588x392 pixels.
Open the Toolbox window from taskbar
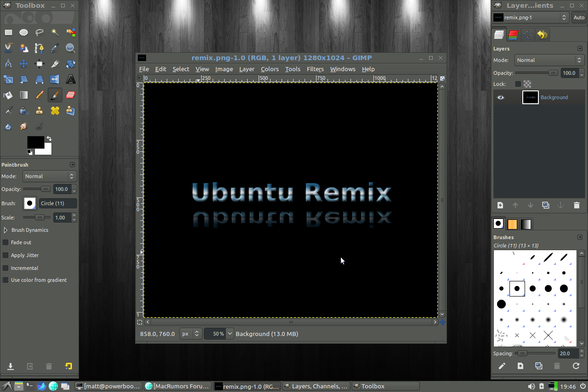[x=385, y=386]
